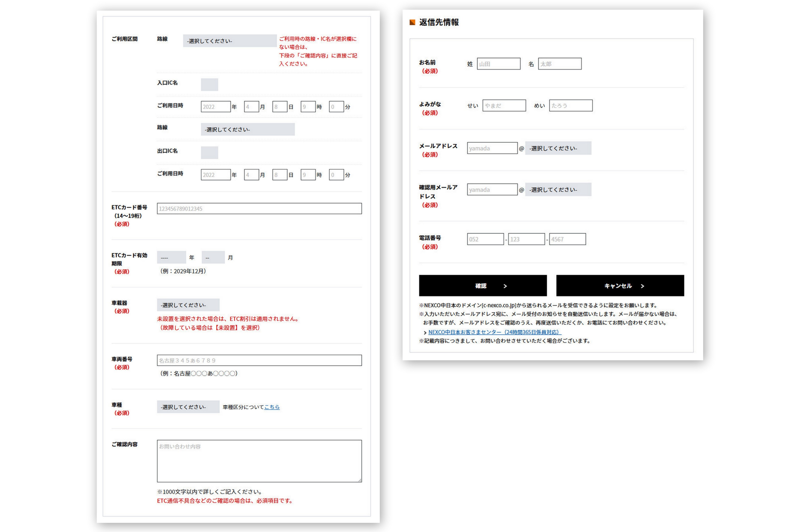Click the 姓 surname input field
Image resolution: width=799 pixels, height=532 pixels.
click(x=498, y=64)
